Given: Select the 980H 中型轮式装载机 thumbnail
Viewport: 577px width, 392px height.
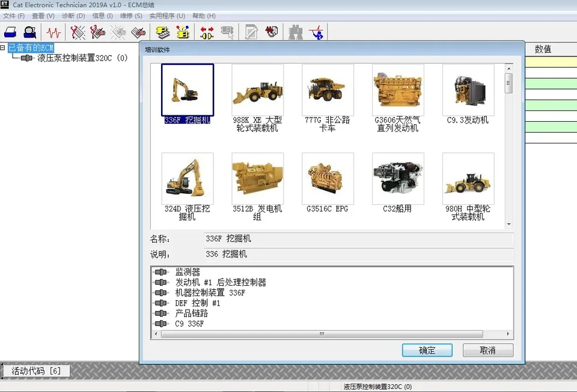Looking at the screenshot, I should (468, 178).
